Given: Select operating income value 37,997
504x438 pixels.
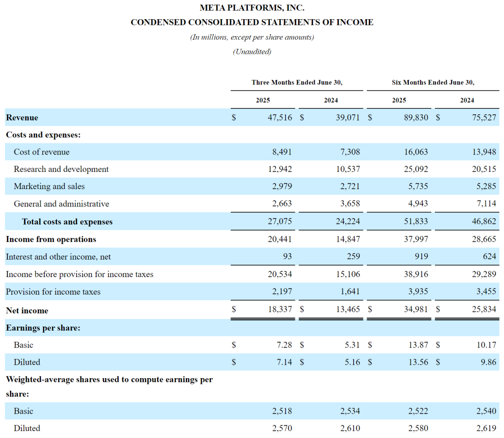Looking at the screenshot, I should pos(416,239).
